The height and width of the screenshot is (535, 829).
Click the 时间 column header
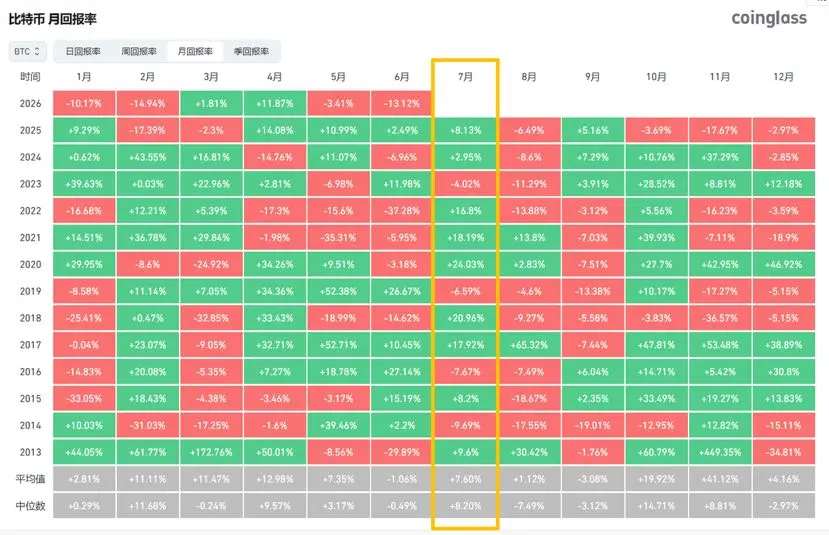click(30, 77)
